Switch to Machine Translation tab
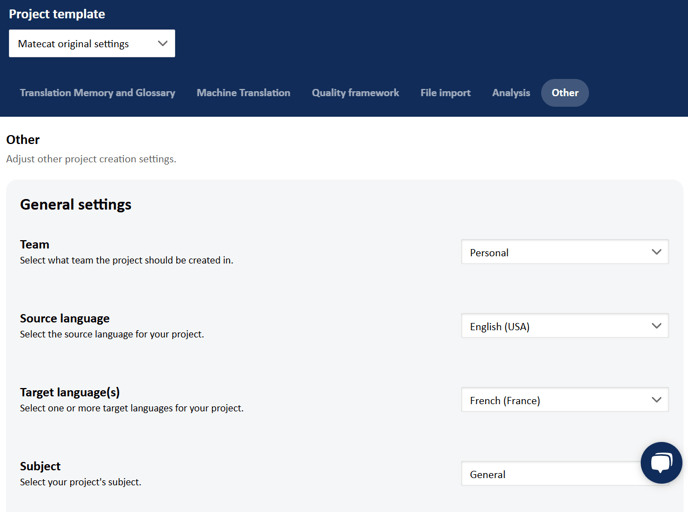The image size is (688, 512). [x=244, y=93]
